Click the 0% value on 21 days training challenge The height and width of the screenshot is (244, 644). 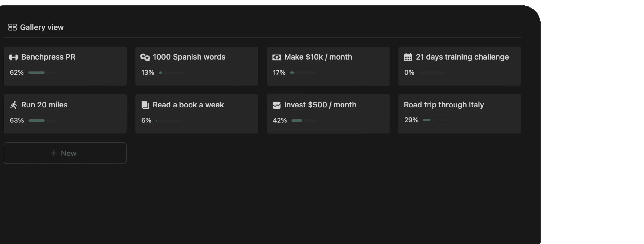point(410,73)
